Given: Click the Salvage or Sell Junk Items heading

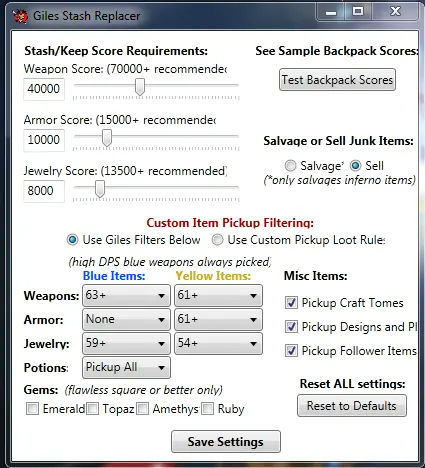Looking at the screenshot, I should pyautogui.click(x=338, y=141).
